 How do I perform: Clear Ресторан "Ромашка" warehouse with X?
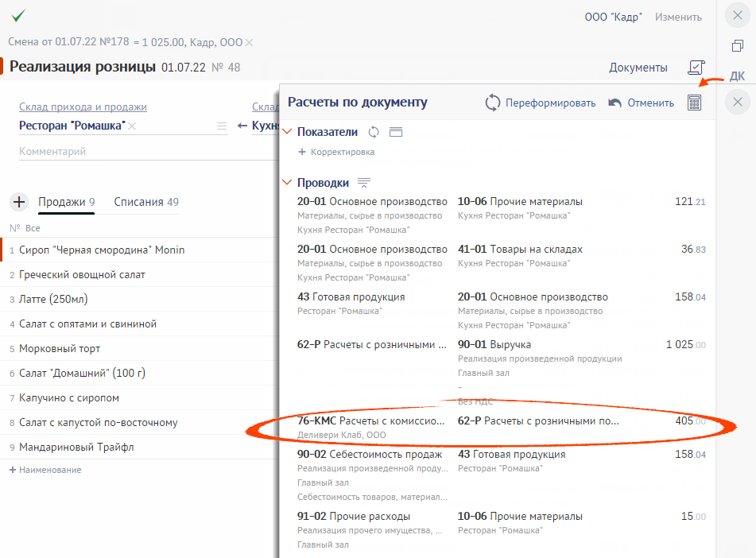[133, 126]
